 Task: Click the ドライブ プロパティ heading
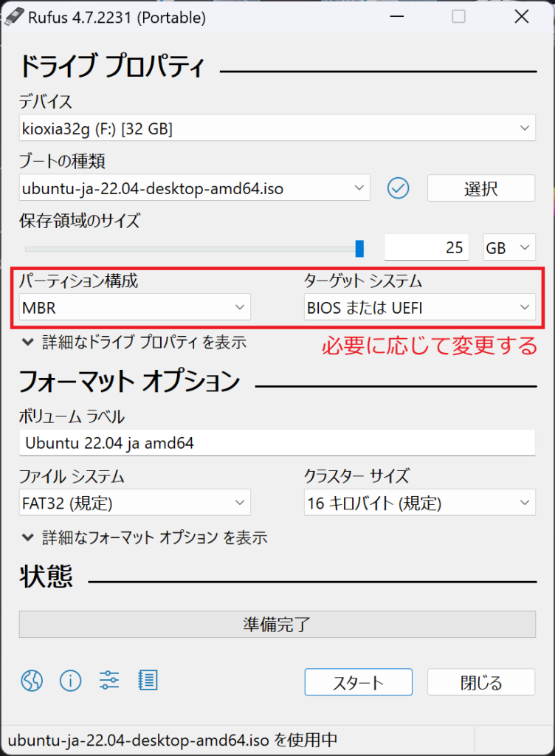[112, 66]
